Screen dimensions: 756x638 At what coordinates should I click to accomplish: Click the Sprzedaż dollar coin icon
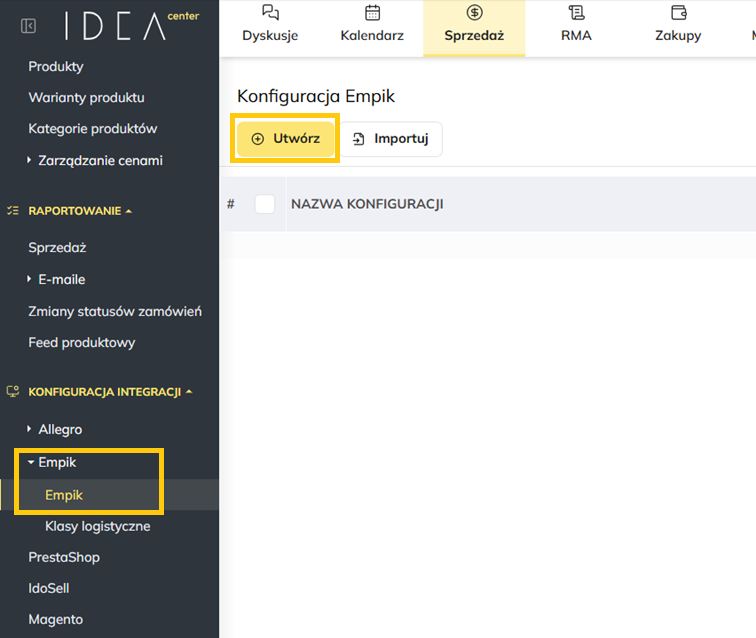(x=474, y=13)
